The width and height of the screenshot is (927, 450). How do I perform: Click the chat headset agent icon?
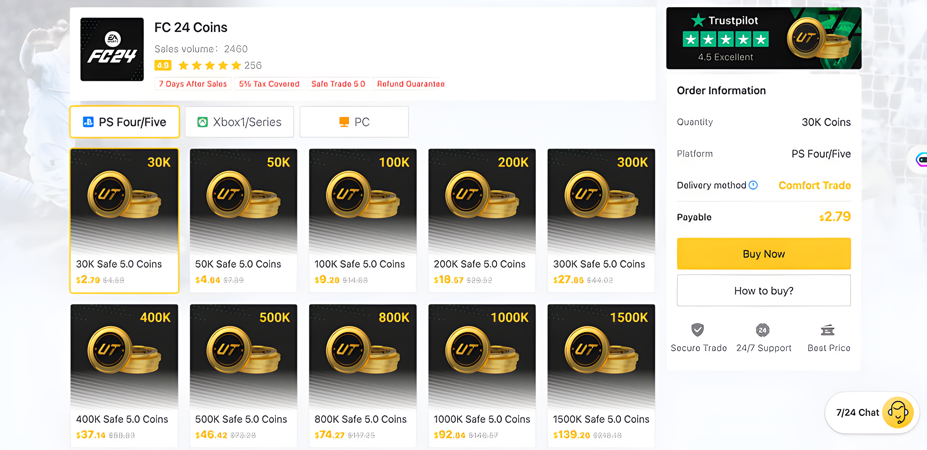point(898,413)
